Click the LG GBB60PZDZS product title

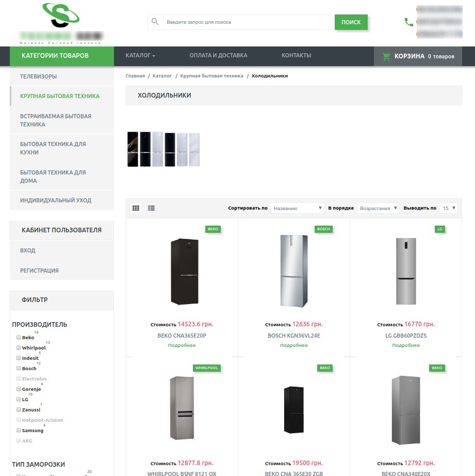[406, 336]
